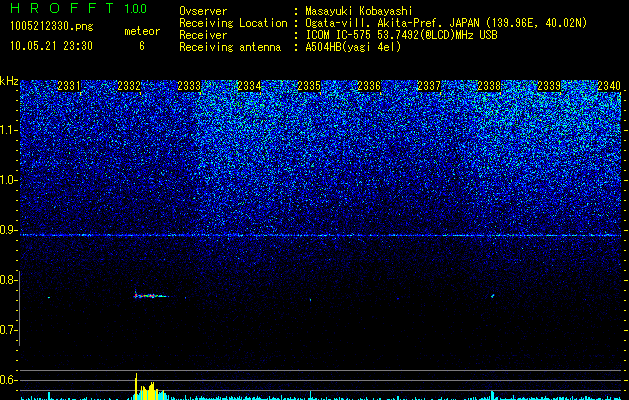Click time marker 2337
The height and width of the screenshot is (400, 629).
pos(429,86)
